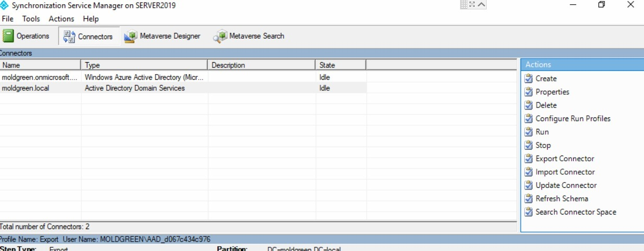644x251 pixels.
Task: Sort by Description column header
Action: (x=262, y=65)
